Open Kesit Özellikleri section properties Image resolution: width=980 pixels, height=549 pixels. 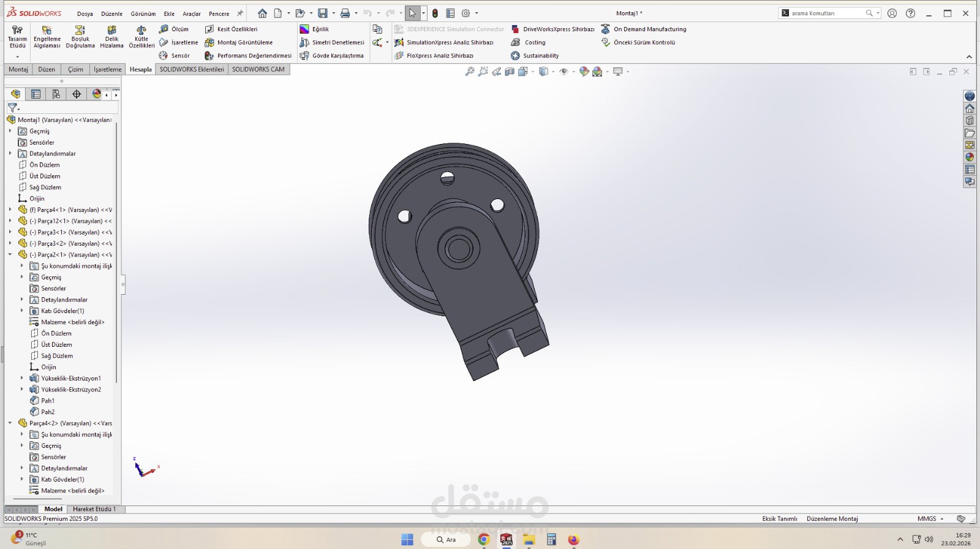(209, 29)
